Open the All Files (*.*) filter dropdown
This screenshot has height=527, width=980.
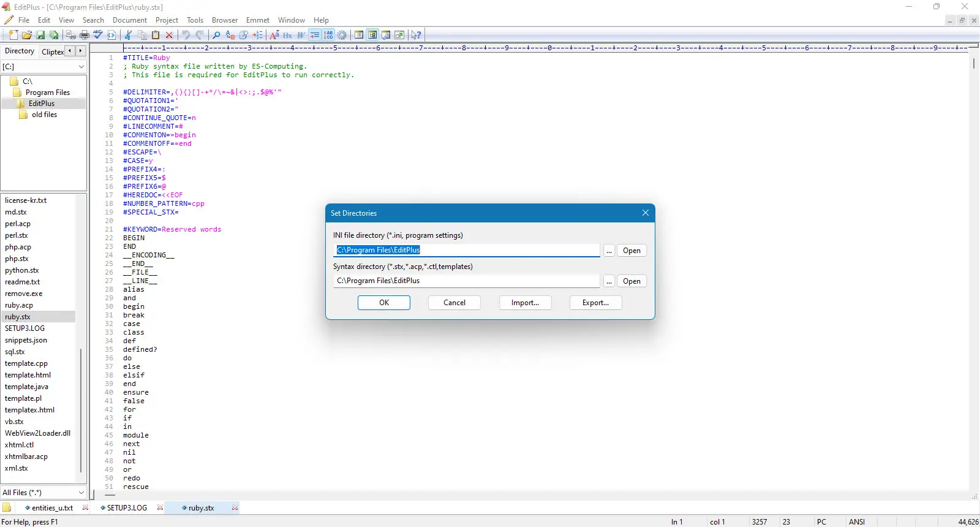point(81,492)
